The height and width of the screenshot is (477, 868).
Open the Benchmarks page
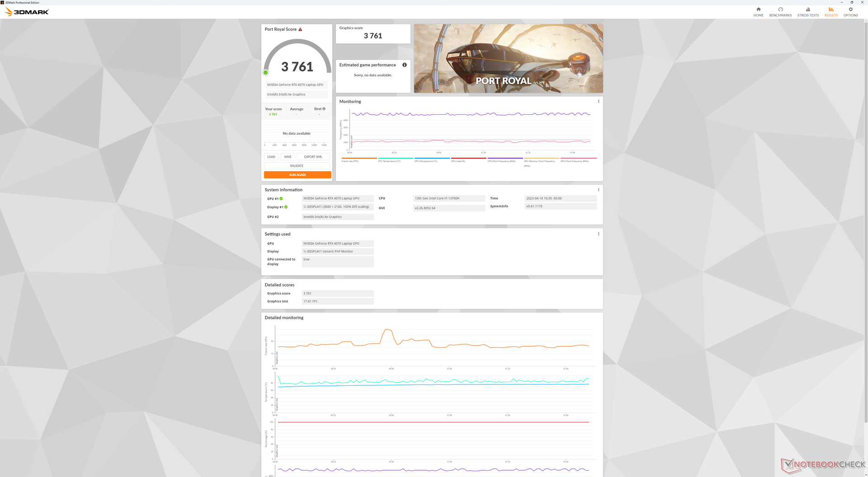[x=780, y=12]
